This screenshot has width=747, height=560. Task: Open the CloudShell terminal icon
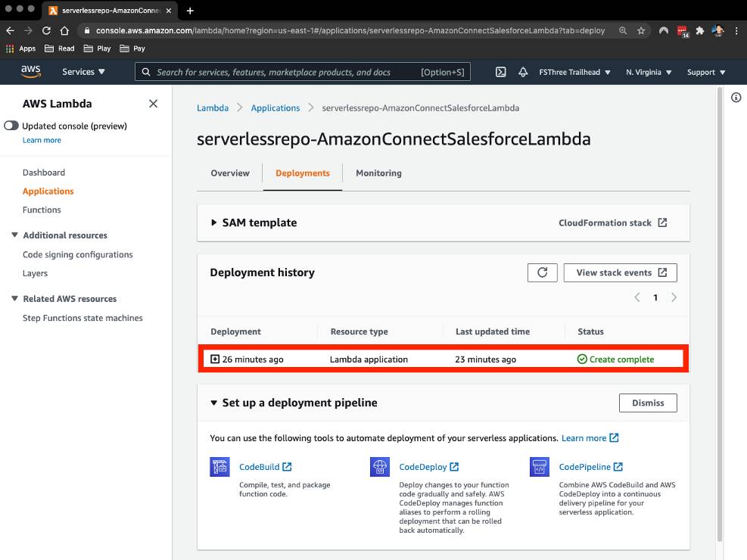tap(501, 72)
